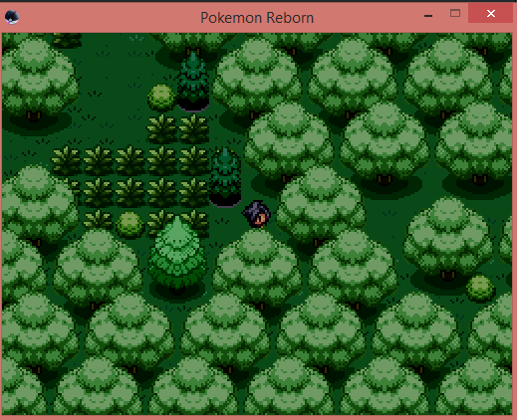The width and height of the screenshot is (517, 420).
Task: Click the dark pine tree nearest the player
Action: tap(225, 177)
